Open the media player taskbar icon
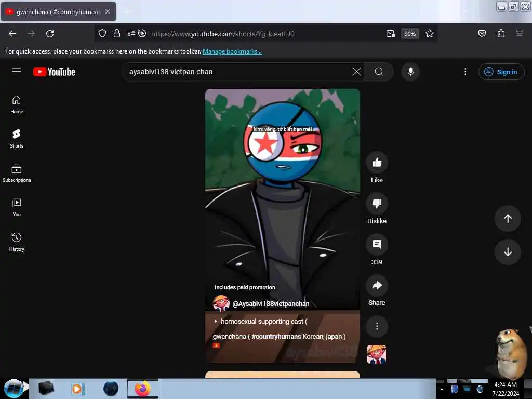 77,389
